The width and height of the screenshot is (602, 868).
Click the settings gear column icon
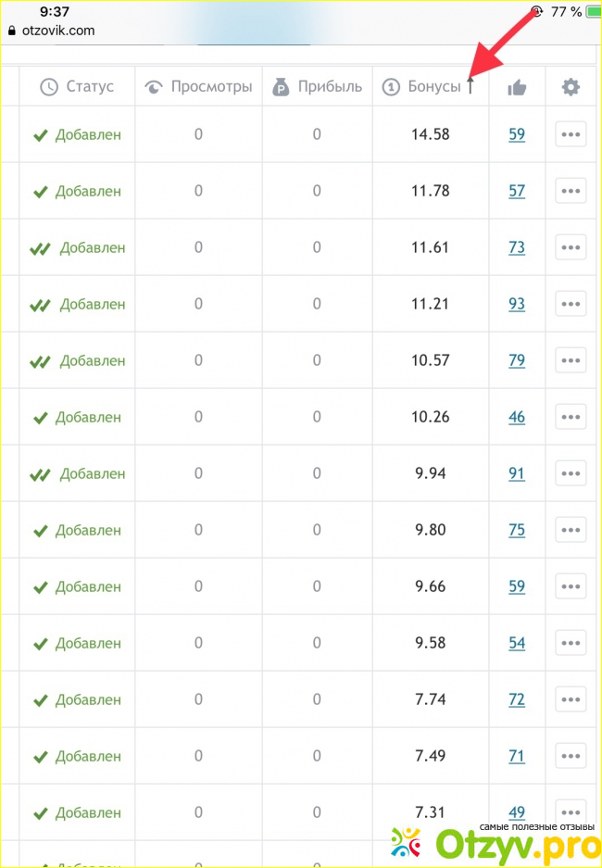tap(571, 87)
